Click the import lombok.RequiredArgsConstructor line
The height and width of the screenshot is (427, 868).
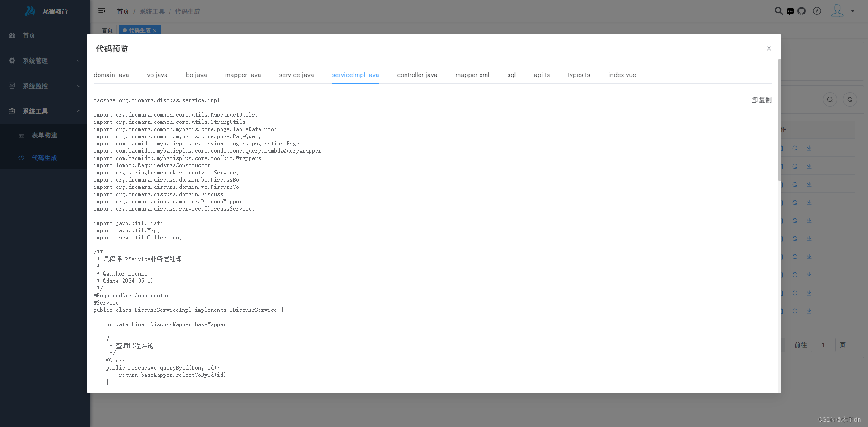point(153,165)
